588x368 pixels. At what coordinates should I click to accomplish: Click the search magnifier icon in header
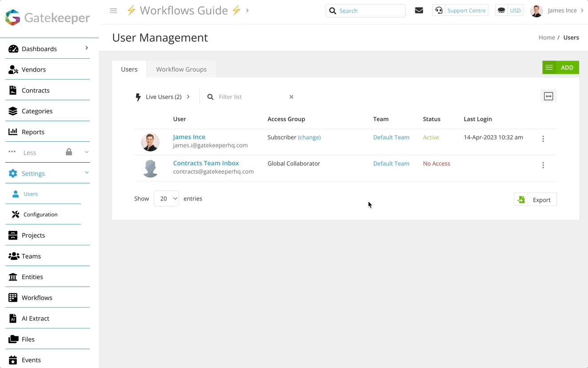332,11
